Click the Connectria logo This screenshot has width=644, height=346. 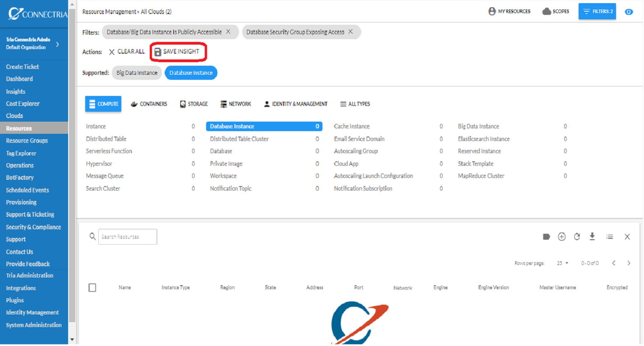coord(37,14)
